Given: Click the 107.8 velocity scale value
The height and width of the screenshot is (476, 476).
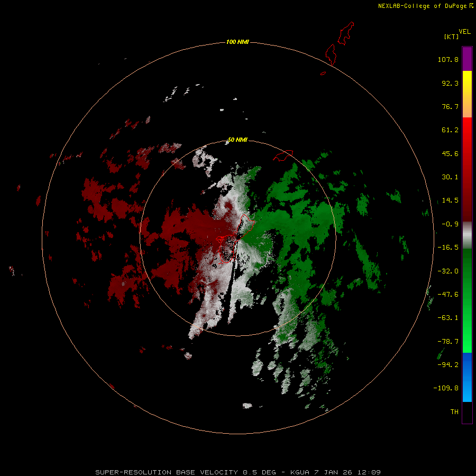Looking at the screenshot, I should pos(448,59).
